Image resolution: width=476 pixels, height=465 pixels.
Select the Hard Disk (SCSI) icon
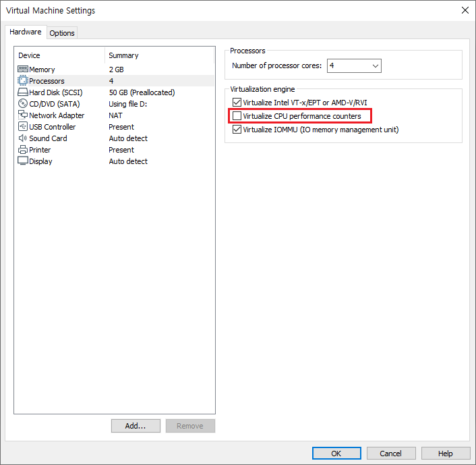pyautogui.click(x=23, y=92)
